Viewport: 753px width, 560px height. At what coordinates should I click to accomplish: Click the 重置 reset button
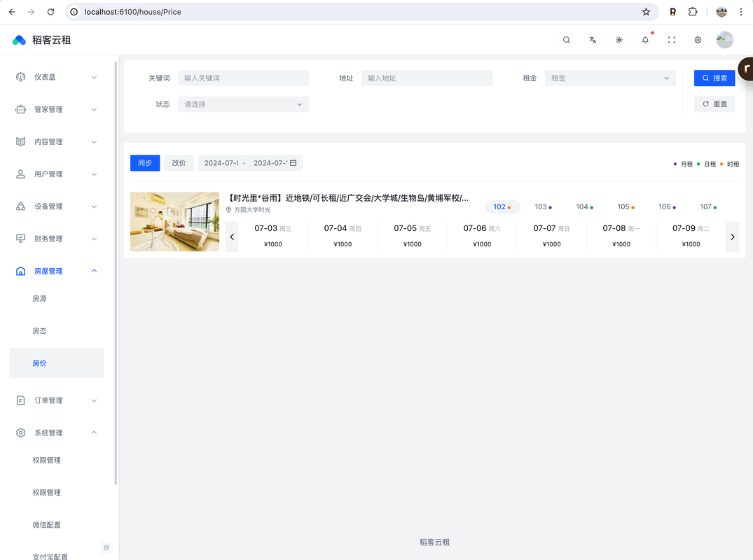click(x=714, y=104)
